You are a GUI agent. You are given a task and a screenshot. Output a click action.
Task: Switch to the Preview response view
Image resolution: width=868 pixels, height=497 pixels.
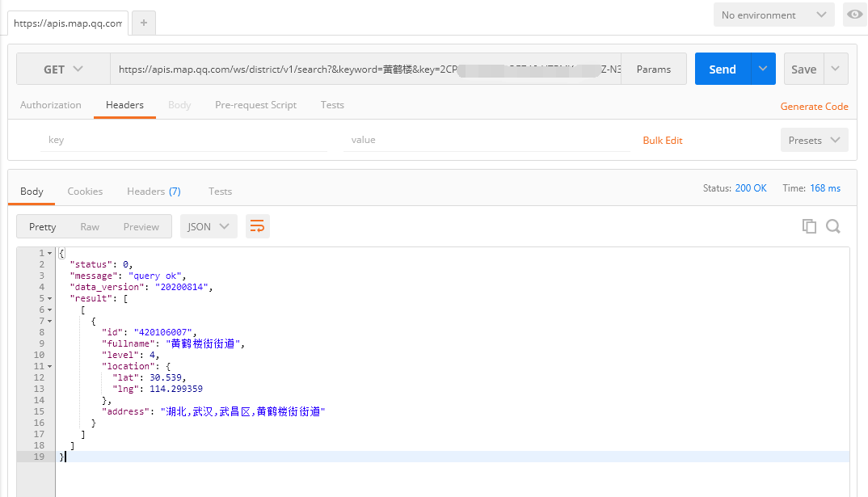click(x=141, y=227)
